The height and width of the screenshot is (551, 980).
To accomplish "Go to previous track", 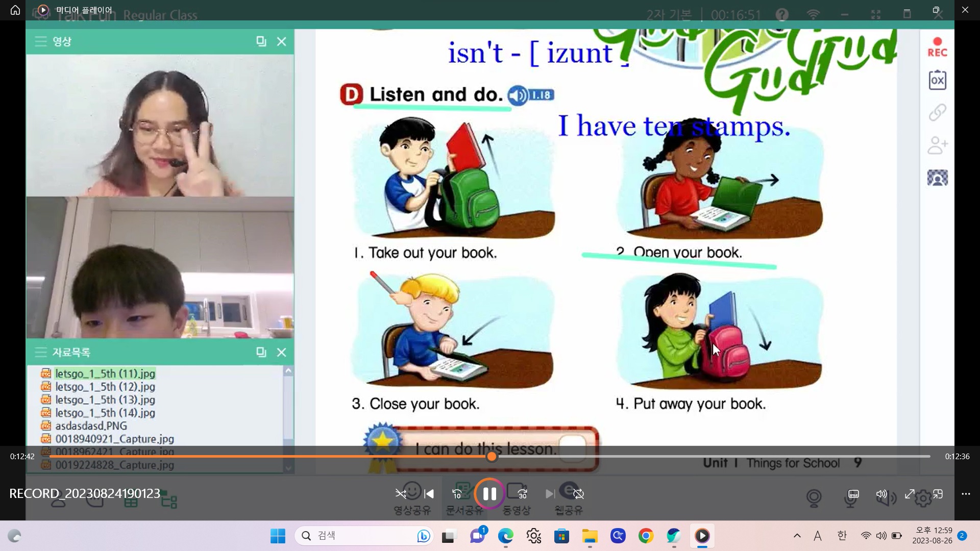I will [429, 493].
